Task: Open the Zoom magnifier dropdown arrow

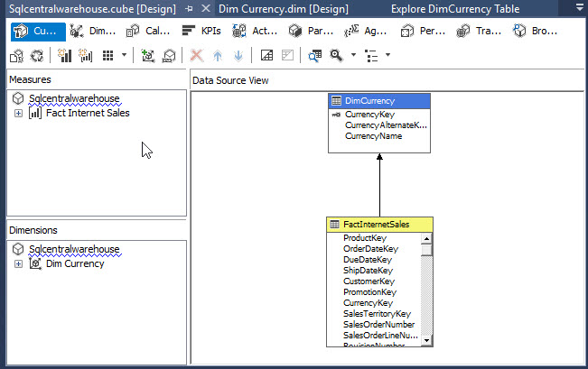Action: pyautogui.click(x=353, y=56)
